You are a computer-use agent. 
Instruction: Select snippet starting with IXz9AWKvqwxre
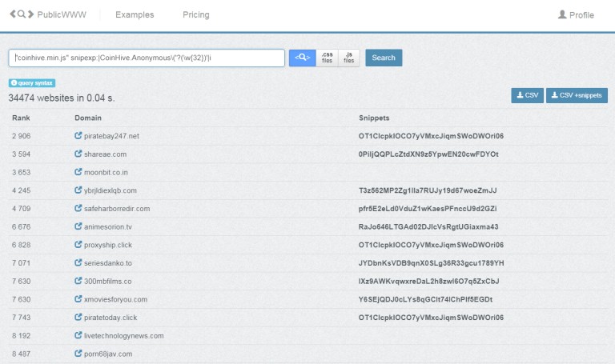coord(428,282)
